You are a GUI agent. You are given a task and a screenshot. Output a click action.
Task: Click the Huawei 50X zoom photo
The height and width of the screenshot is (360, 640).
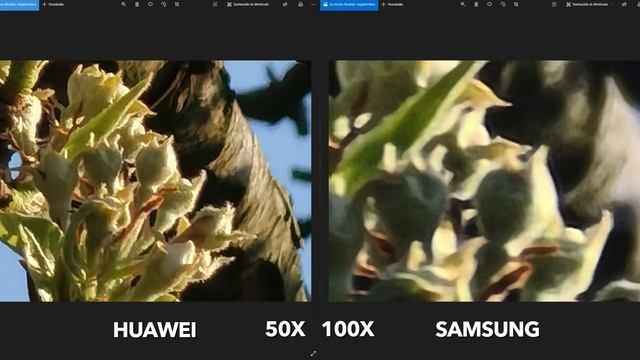coord(156,181)
